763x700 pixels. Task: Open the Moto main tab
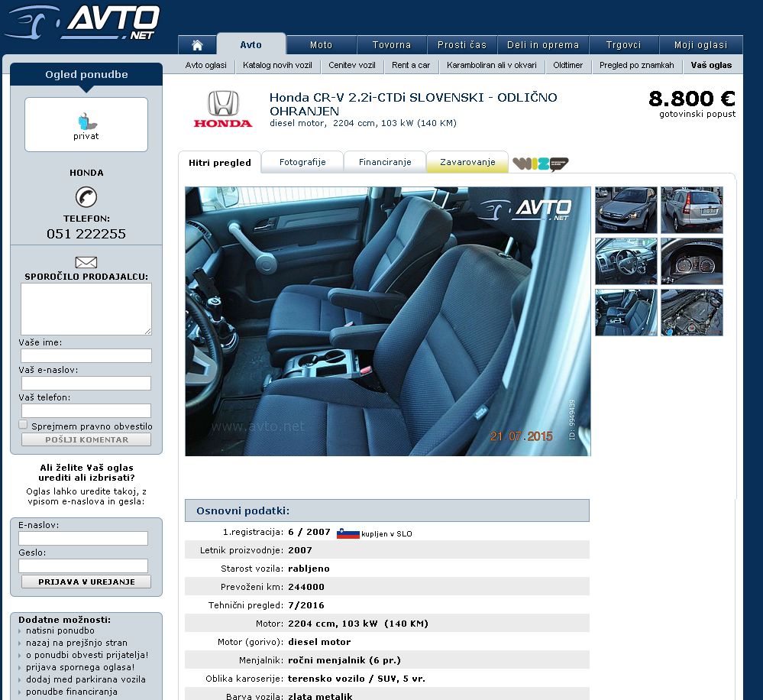click(x=321, y=45)
